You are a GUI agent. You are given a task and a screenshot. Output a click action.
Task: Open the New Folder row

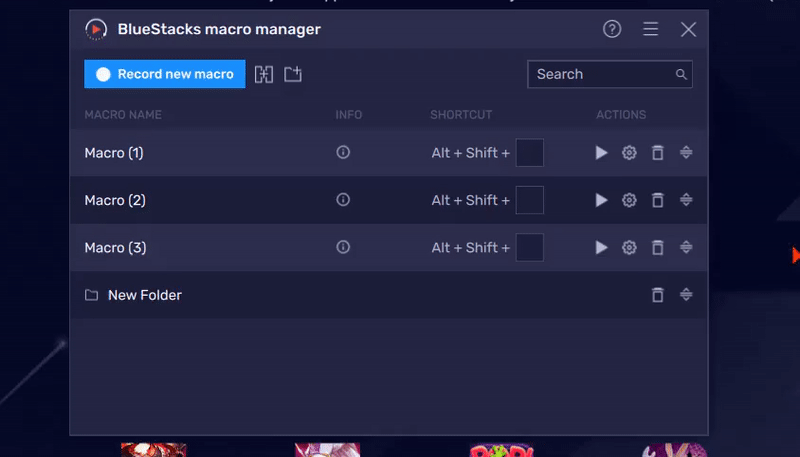389,295
